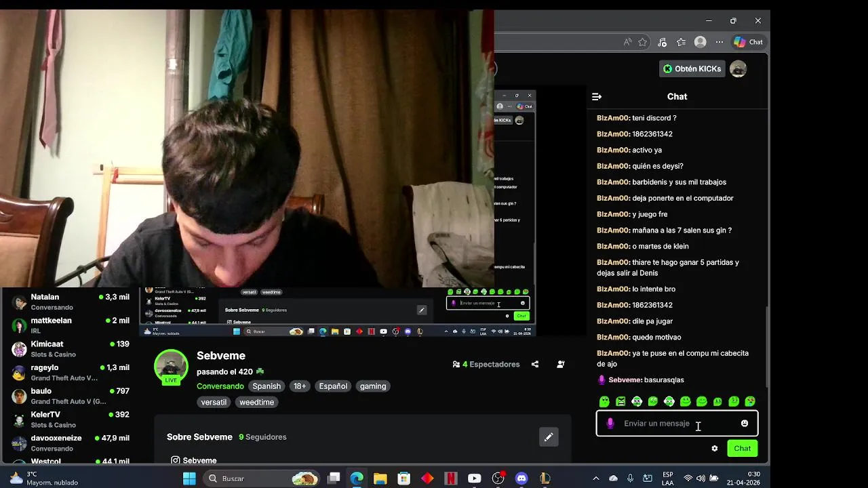Open the chat settings gear

click(x=715, y=449)
